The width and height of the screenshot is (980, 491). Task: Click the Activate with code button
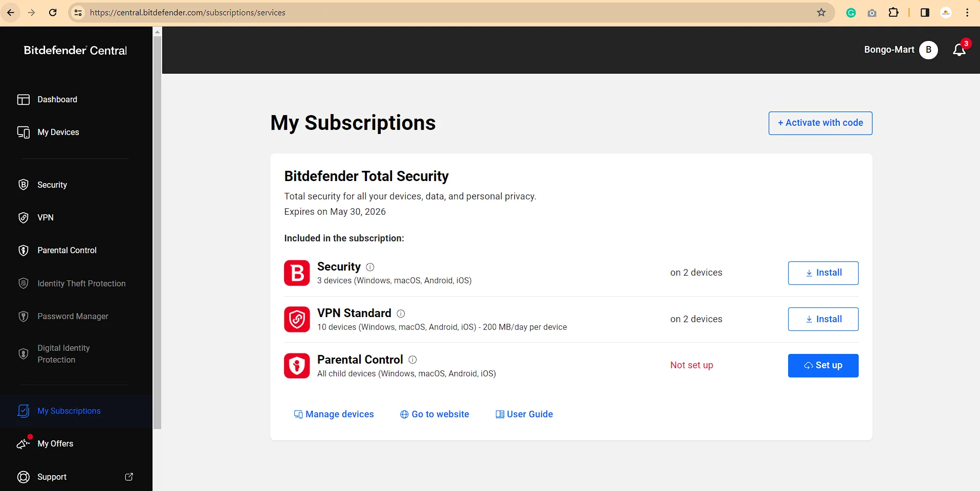pyautogui.click(x=819, y=123)
